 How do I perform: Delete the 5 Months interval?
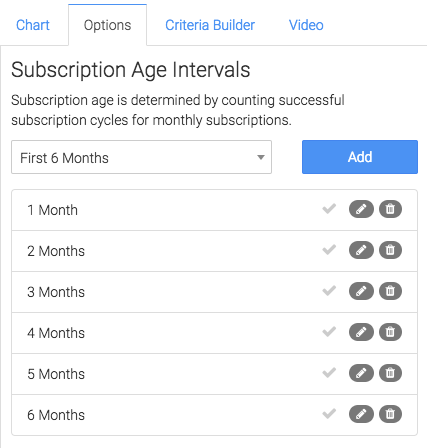[390, 373]
